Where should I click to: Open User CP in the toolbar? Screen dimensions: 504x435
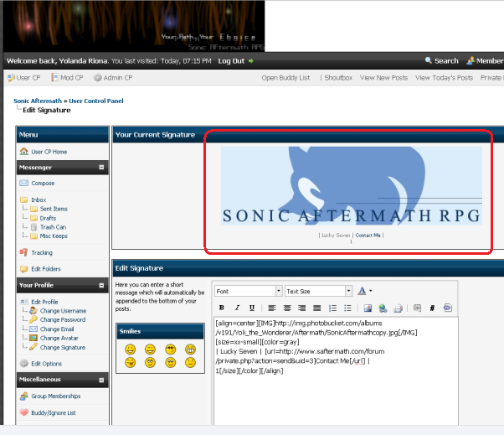[24, 78]
